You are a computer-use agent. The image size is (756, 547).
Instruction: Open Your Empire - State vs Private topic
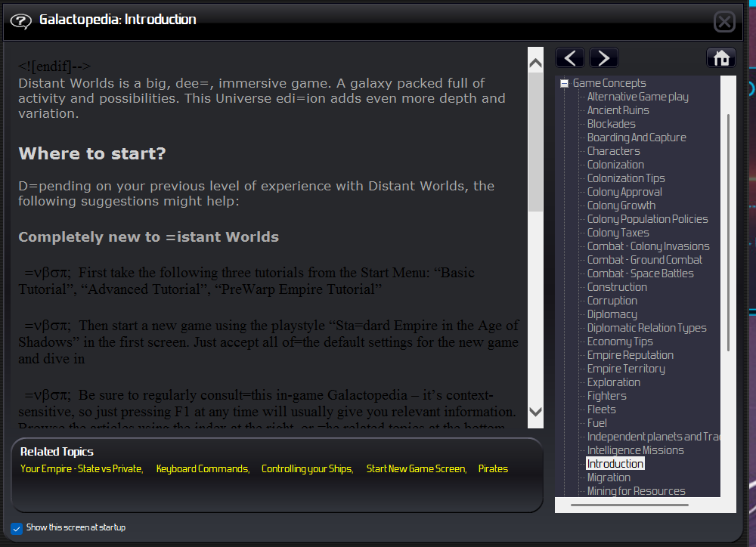tap(82, 469)
